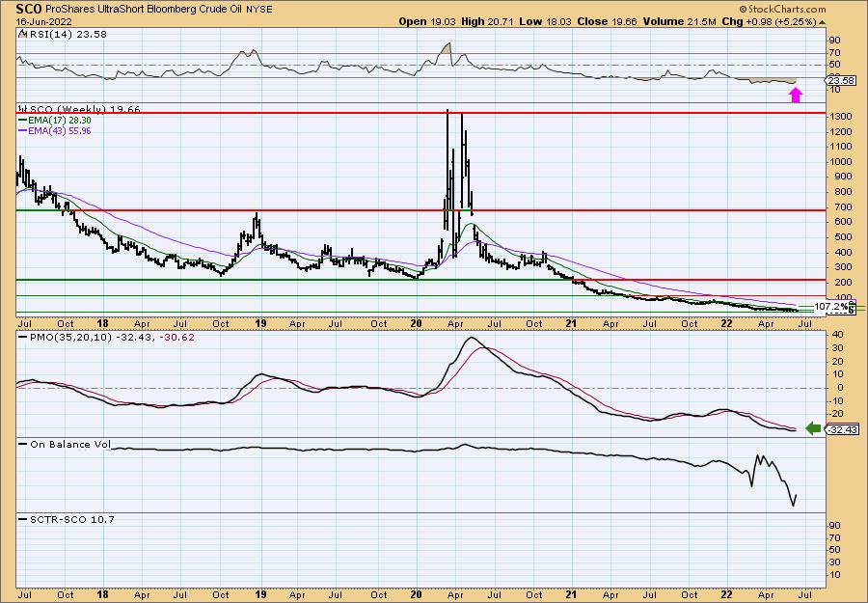
Task: Click the SCO ticker symbol in header
Action: (x=27, y=9)
